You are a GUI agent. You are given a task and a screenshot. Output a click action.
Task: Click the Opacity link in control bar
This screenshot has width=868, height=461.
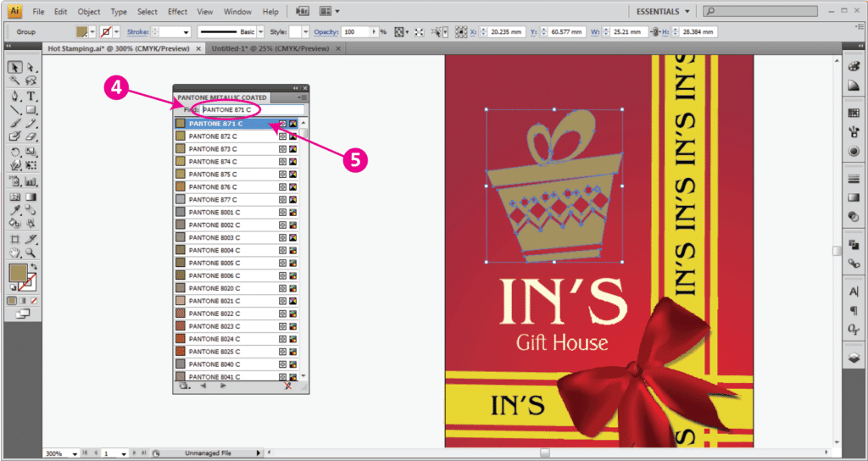tap(325, 31)
